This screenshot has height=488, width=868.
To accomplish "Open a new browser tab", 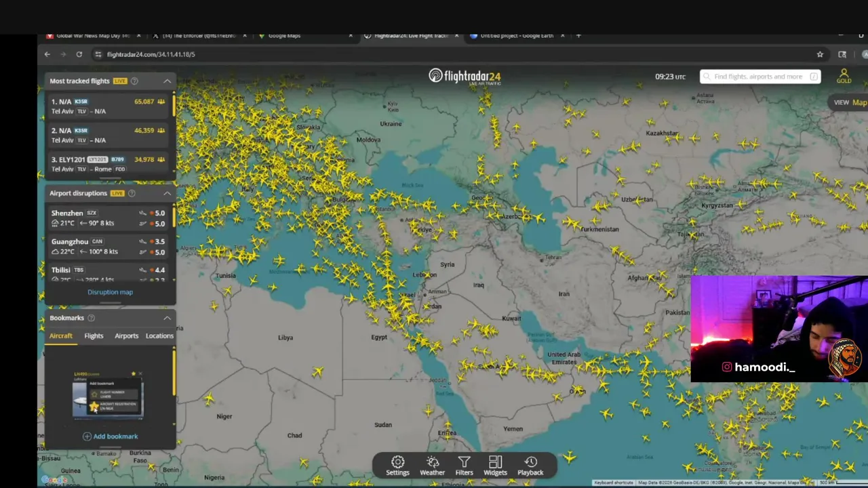I will tap(578, 35).
